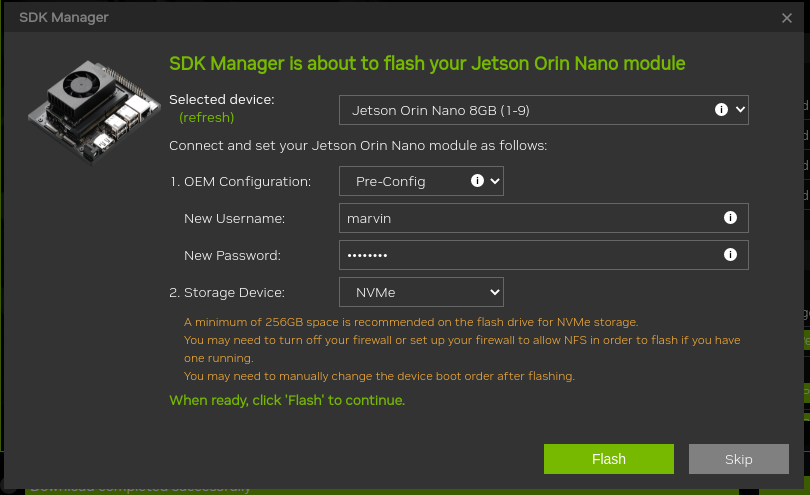
Task: Expand the Selected device chevron arrow
Action: [740, 109]
